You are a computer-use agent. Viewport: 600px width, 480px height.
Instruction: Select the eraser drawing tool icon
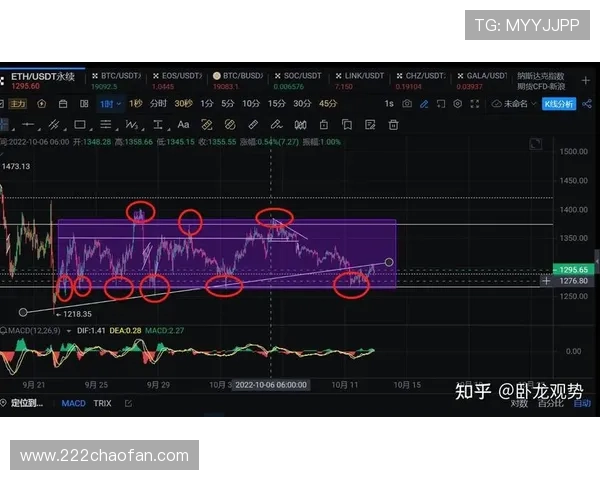(253, 124)
